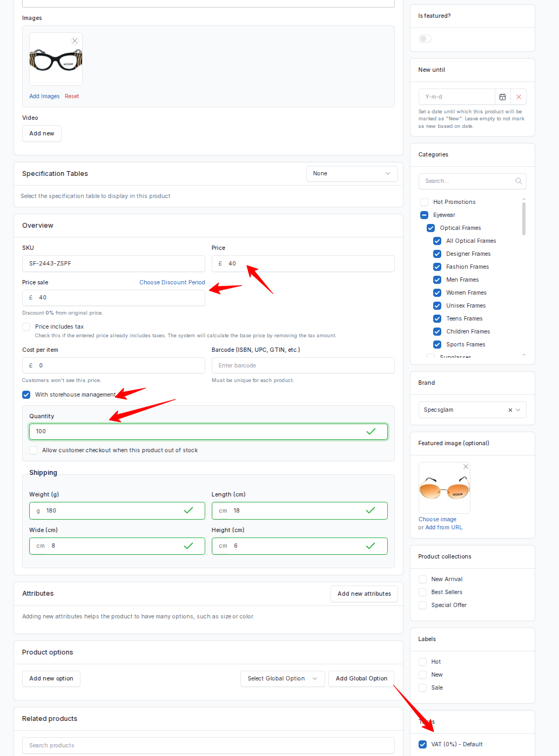Screen dimensions: 559x756
Task: Uncheck the Designer Frames category
Action: pyautogui.click(x=437, y=254)
